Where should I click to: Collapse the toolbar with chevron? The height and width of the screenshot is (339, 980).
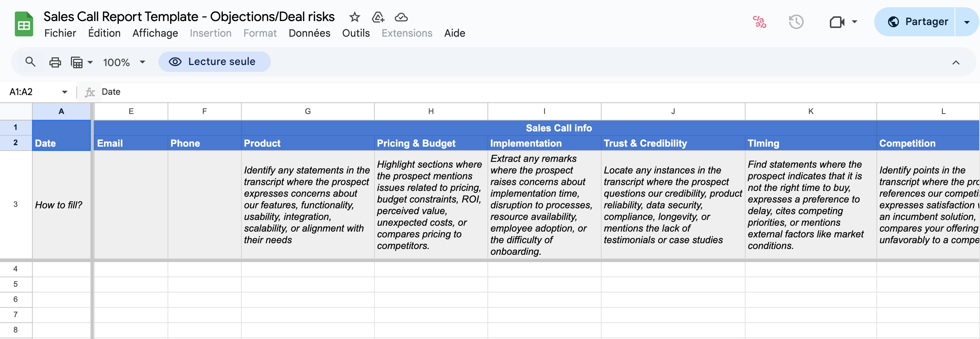coord(956,62)
